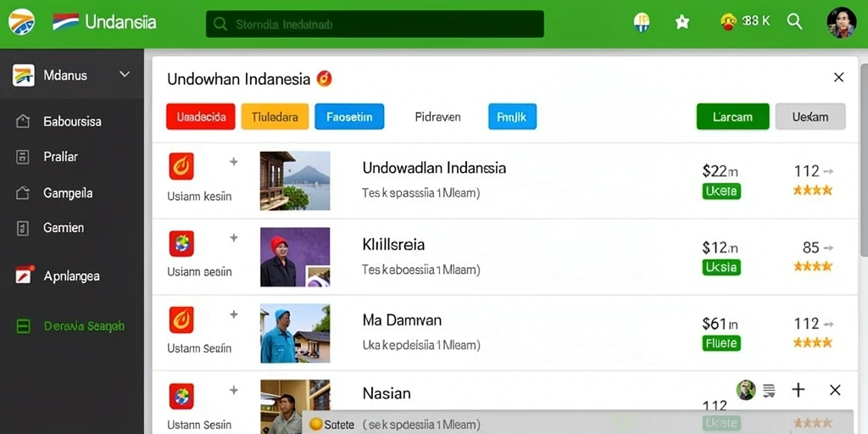Click the red Apnlangea notification icon
Image resolution: width=868 pixels, height=434 pixels.
[x=25, y=275]
